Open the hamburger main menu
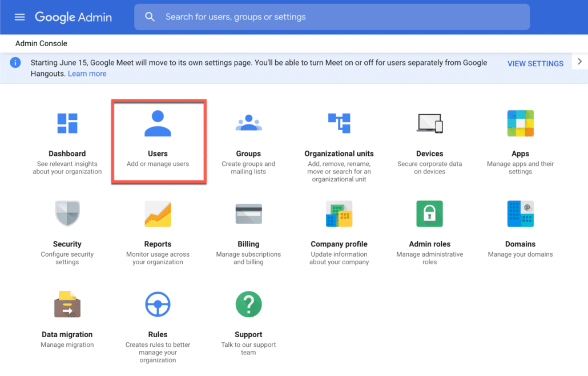 click(19, 17)
